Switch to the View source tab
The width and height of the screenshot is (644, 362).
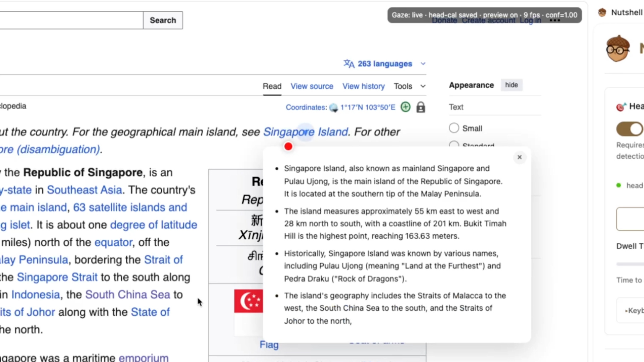[312, 86]
